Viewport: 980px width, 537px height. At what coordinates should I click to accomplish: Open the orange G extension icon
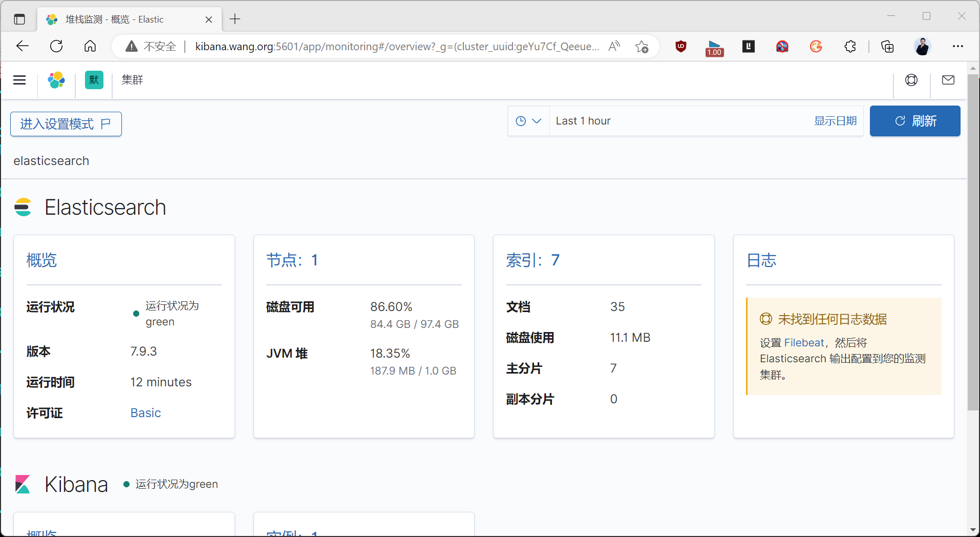(816, 47)
